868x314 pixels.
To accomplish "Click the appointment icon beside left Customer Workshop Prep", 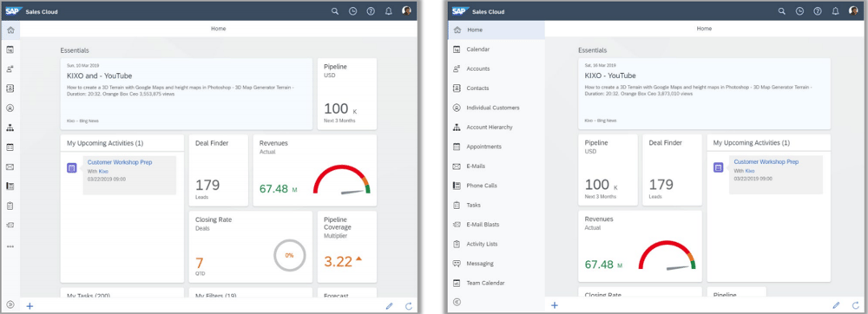I will (71, 167).
